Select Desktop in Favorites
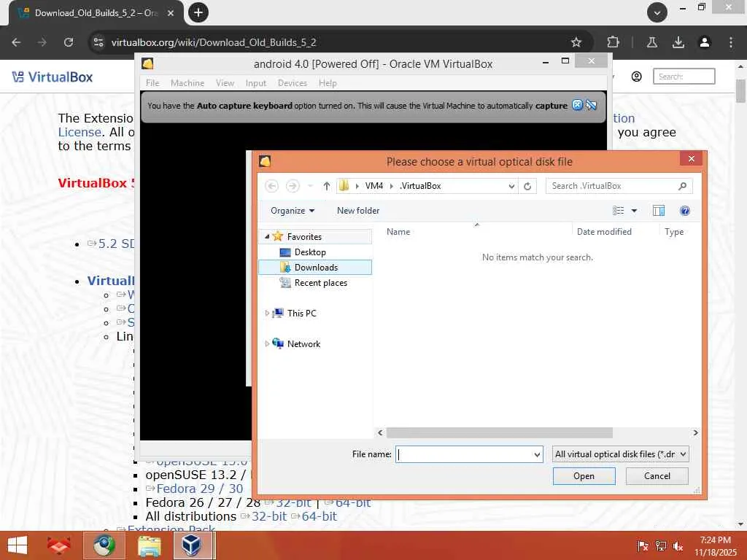Viewport: 747px width, 560px height. (310, 252)
